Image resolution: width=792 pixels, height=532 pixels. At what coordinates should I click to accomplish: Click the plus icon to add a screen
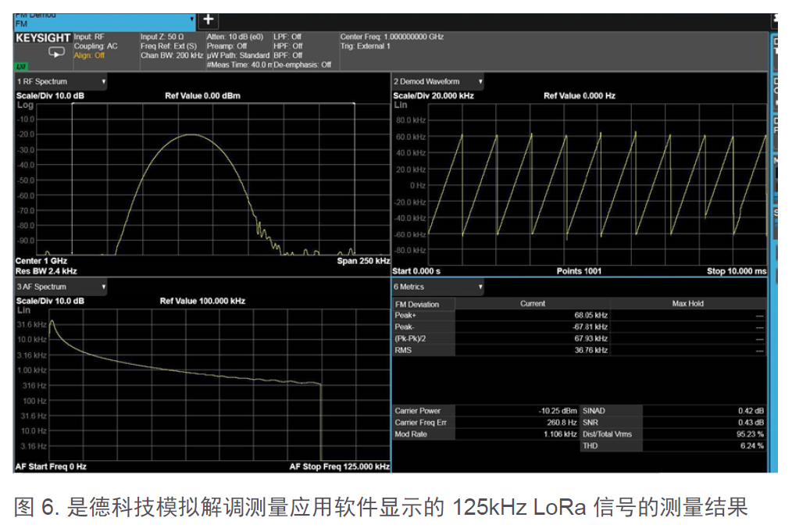click(209, 20)
